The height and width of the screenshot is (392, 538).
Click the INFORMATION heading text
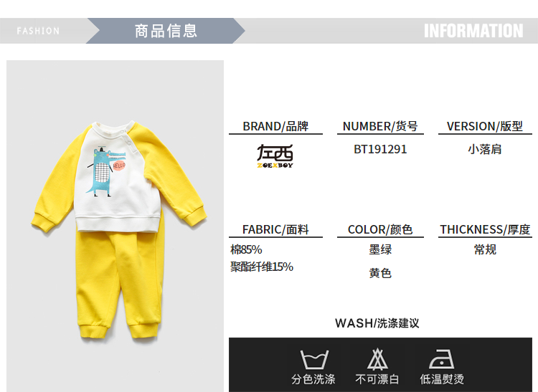[x=473, y=31]
